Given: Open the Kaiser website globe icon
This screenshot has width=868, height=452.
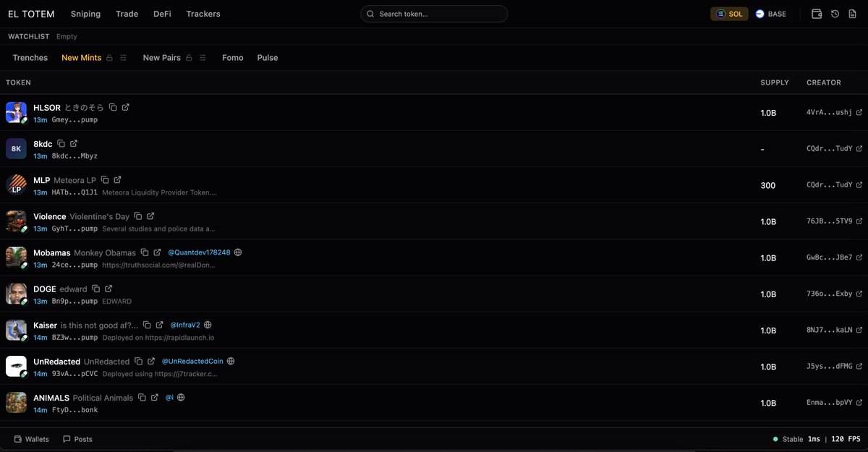Looking at the screenshot, I should [x=208, y=325].
